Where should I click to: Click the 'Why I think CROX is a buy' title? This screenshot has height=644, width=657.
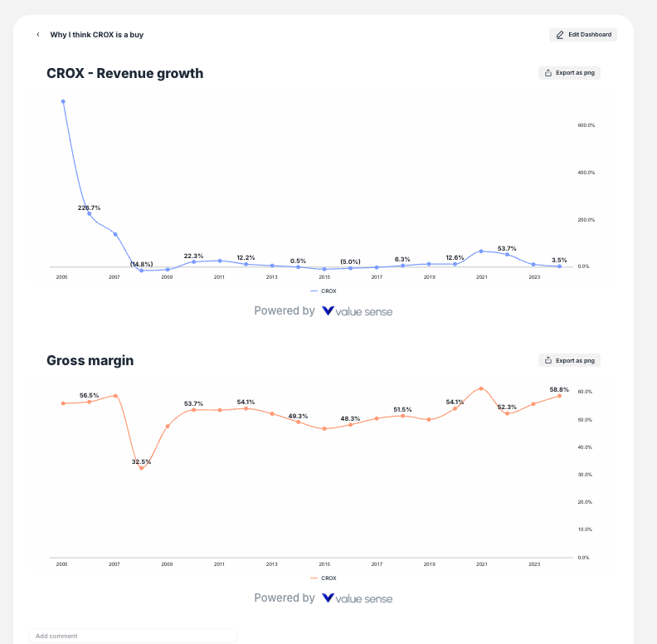97,35
